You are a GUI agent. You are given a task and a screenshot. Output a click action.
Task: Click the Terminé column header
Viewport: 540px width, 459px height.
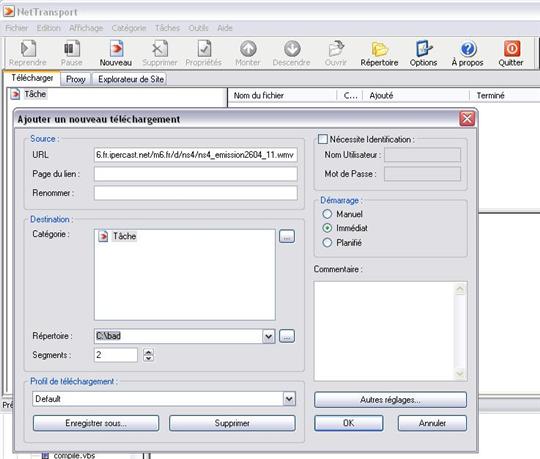(x=505, y=95)
